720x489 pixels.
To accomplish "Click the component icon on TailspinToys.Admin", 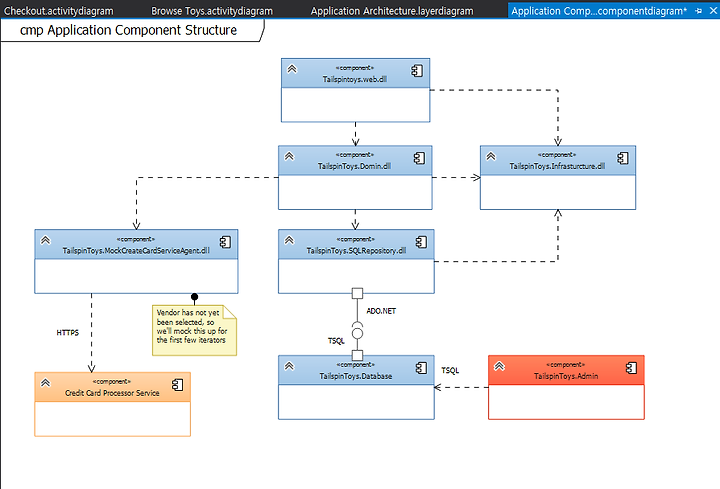I will click(631, 368).
